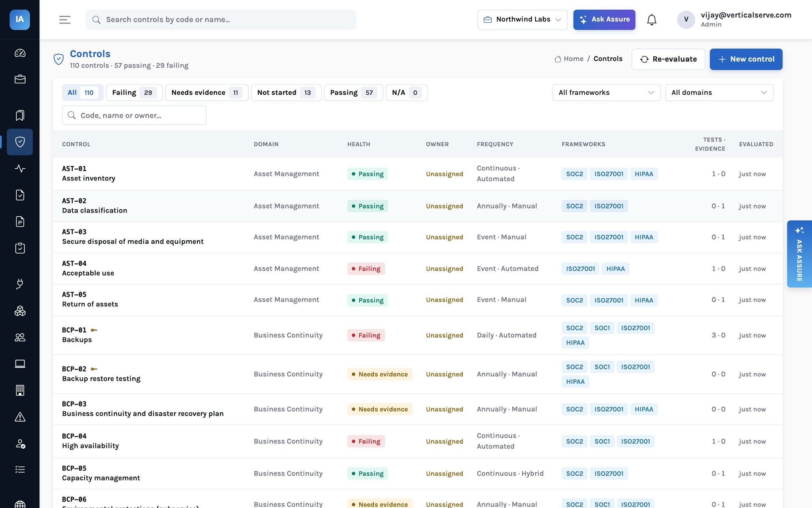
Task: Click the key icon beside BCP-01
Action: 94,330
